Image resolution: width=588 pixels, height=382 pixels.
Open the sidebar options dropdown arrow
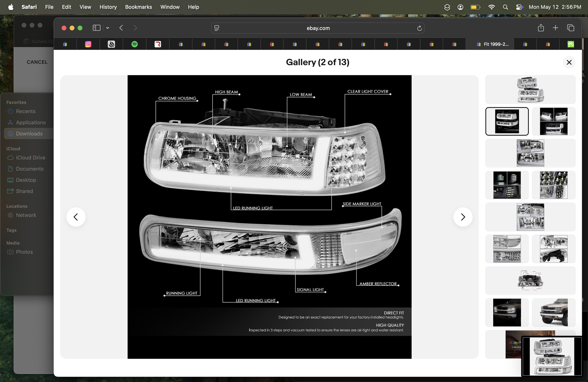pyautogui.click(x=107, y=28)
